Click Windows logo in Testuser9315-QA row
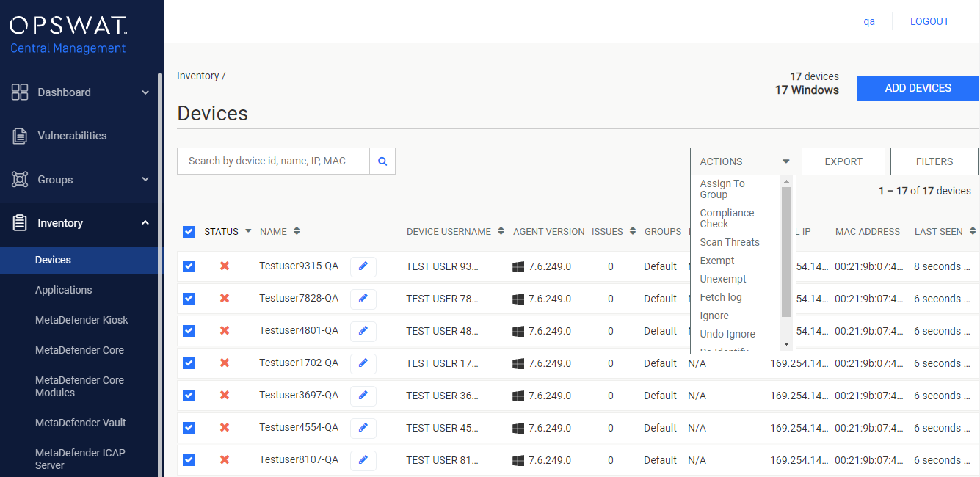The width and height of the screenshot is (980, 477). (518, 267)
